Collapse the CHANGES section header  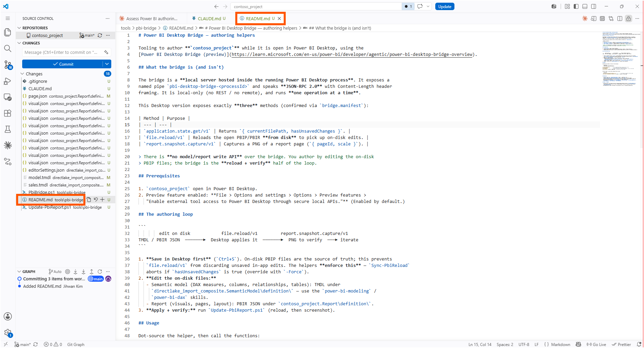[19, 43]
